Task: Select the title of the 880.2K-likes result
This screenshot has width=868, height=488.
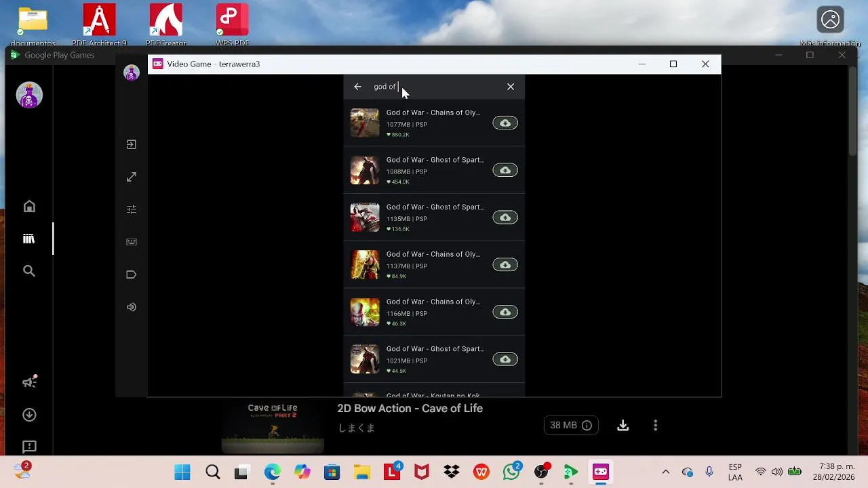Action: point(433,113)
